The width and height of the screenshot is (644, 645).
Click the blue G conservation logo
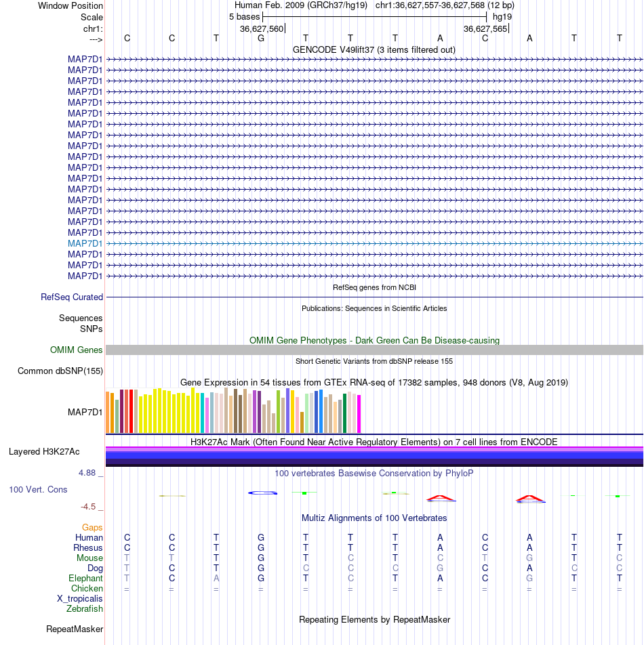click(262, 493)
